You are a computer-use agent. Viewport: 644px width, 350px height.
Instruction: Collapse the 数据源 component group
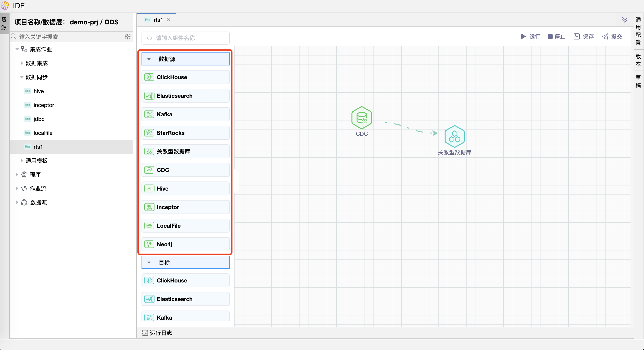tap(149, 59)
